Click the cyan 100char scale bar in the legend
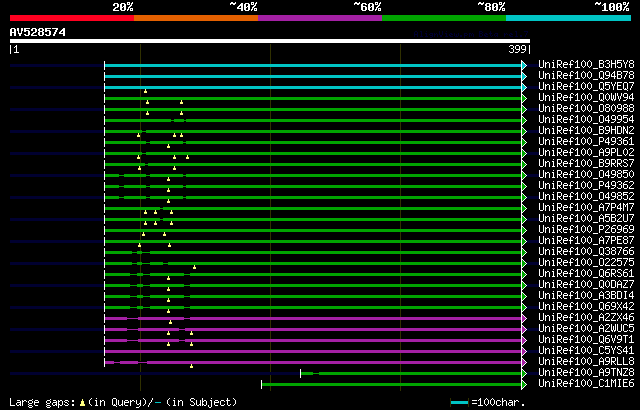Image resolution: width=640 pixels, height=410 pixels. point(459,403)
